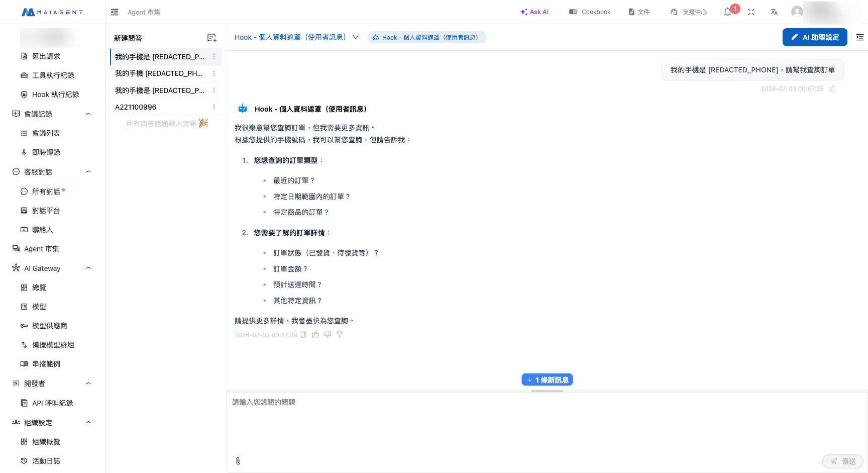Viewport: 868px width, 473px height.
Task: Send message with 傳送 button
Action: pyautogui.click(x=842, y=461)
